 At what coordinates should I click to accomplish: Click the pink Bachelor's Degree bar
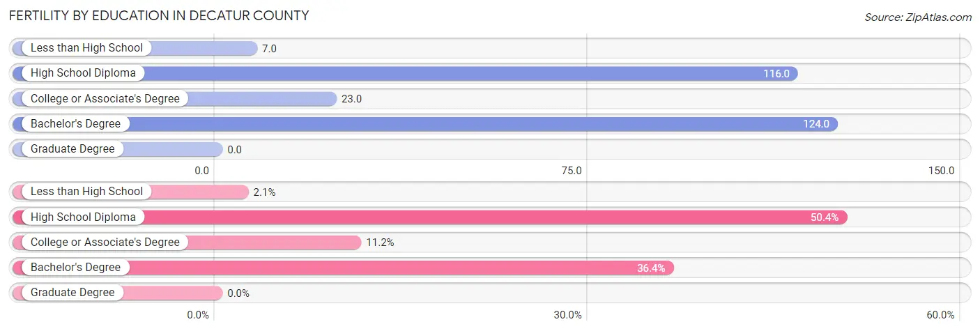click(x=343, y=268)
